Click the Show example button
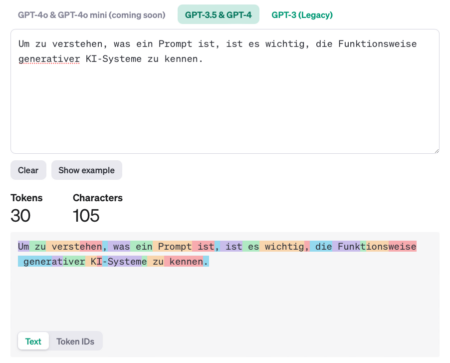The image size is (450, 363). click(x=87, y=170)
